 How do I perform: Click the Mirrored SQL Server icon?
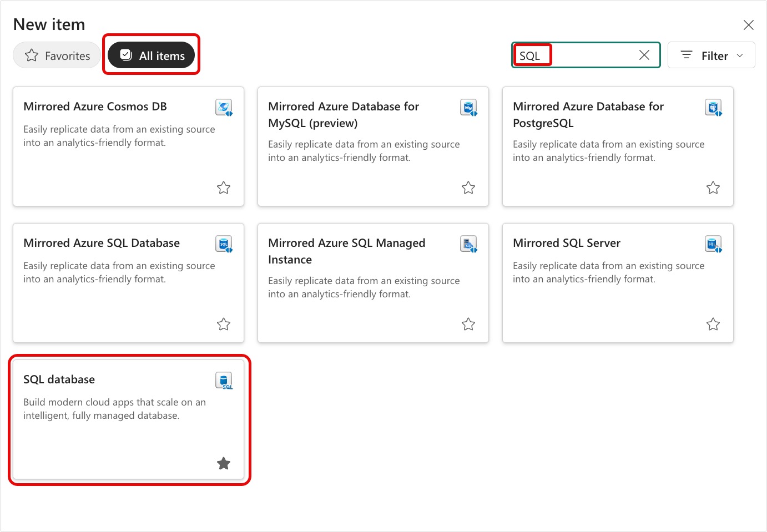point(714,244)
